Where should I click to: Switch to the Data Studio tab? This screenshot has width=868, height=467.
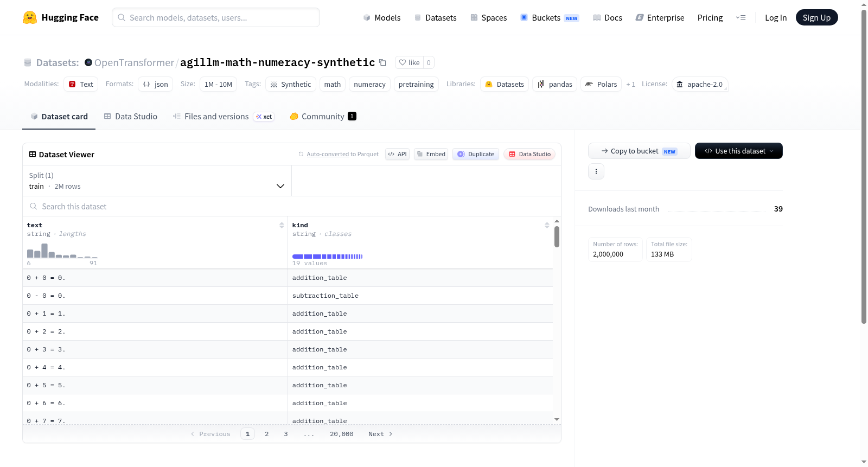[x=131, y=116]
